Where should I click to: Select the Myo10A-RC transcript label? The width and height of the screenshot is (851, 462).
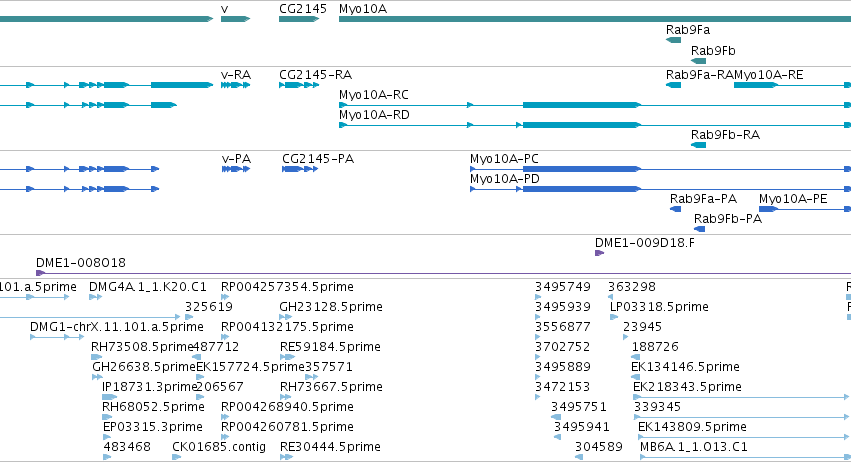[374, 95]
